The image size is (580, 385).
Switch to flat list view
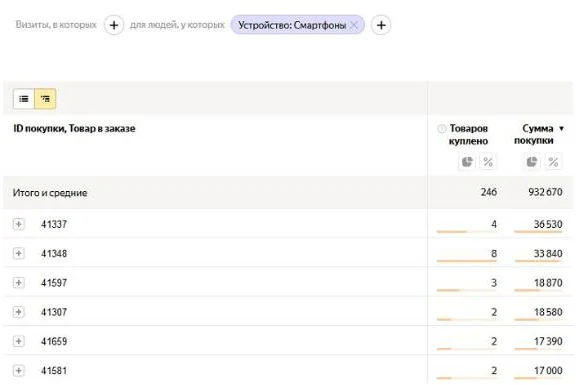pyautogui.click(x=24, y=99)
